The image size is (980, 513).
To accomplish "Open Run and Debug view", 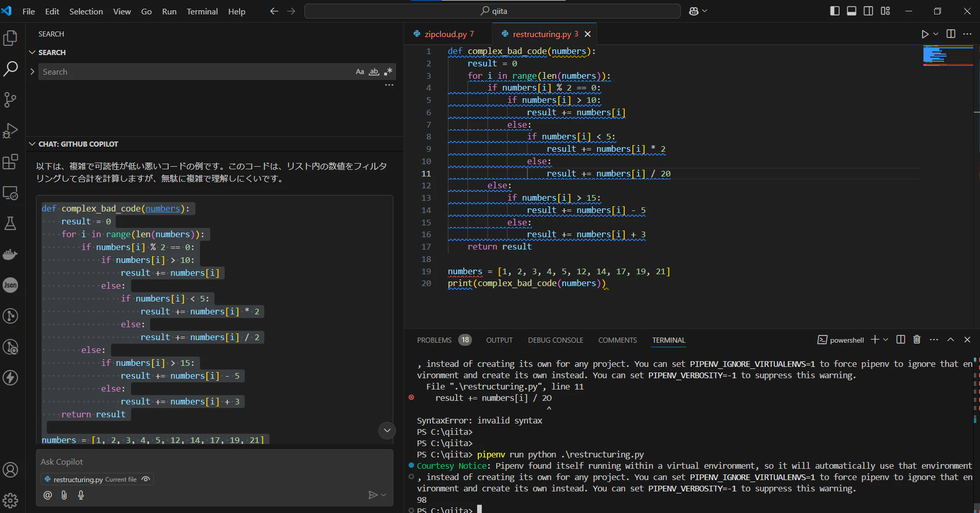I will tap(10, 131).
